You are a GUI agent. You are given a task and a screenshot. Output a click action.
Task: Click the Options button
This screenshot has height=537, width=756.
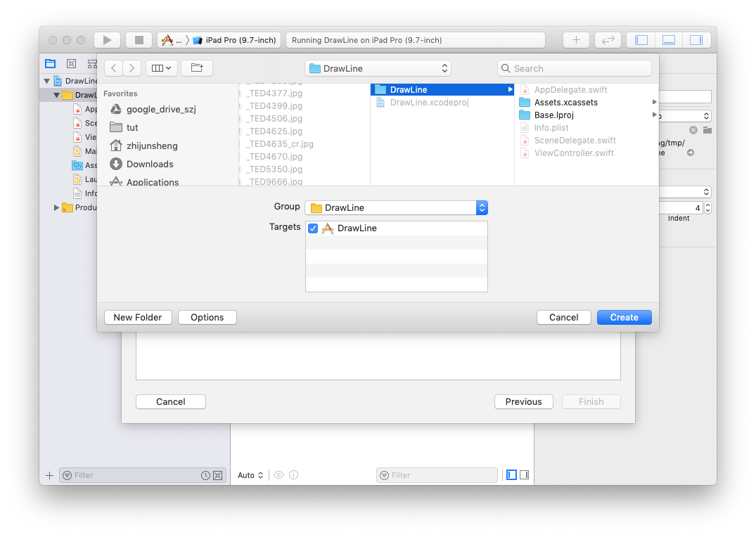point(207,317)
